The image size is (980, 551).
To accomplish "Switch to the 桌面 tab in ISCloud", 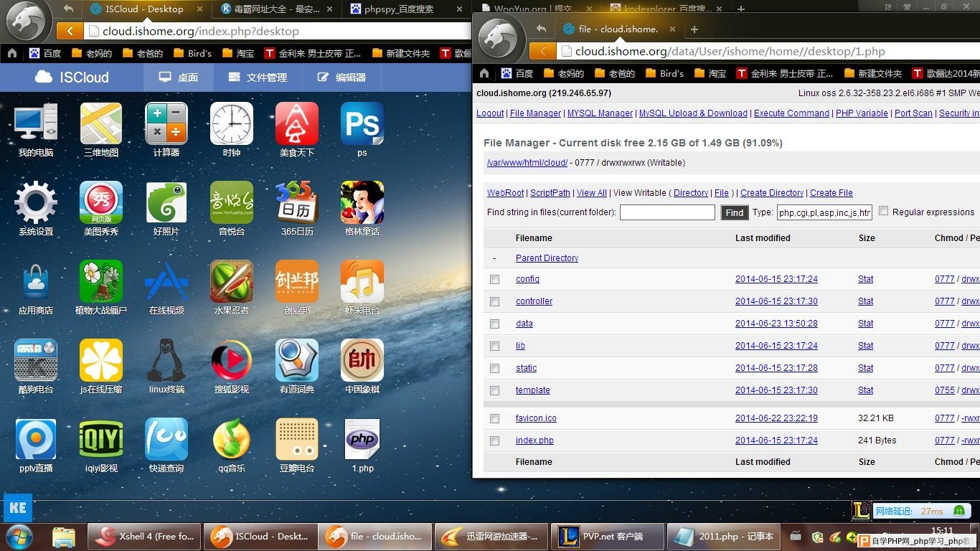I will [179, 77].
